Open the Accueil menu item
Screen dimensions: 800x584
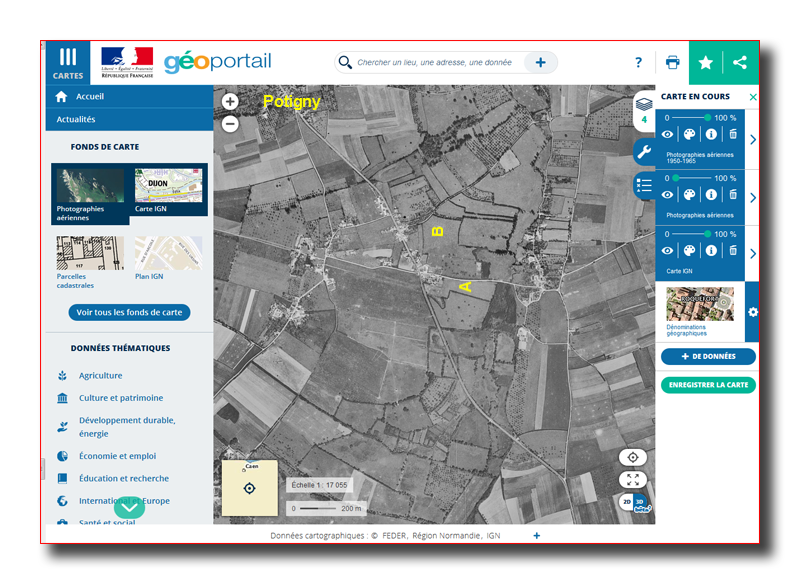pos(90,97)
